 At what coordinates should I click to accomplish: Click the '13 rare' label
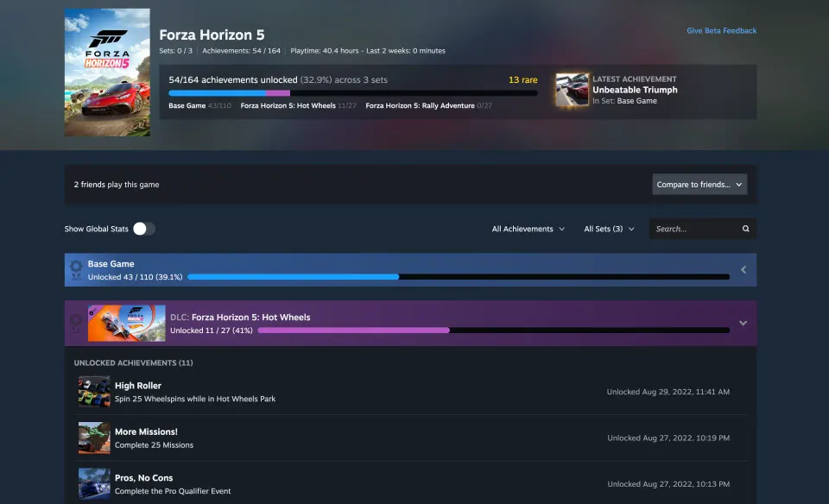point(523,79)
